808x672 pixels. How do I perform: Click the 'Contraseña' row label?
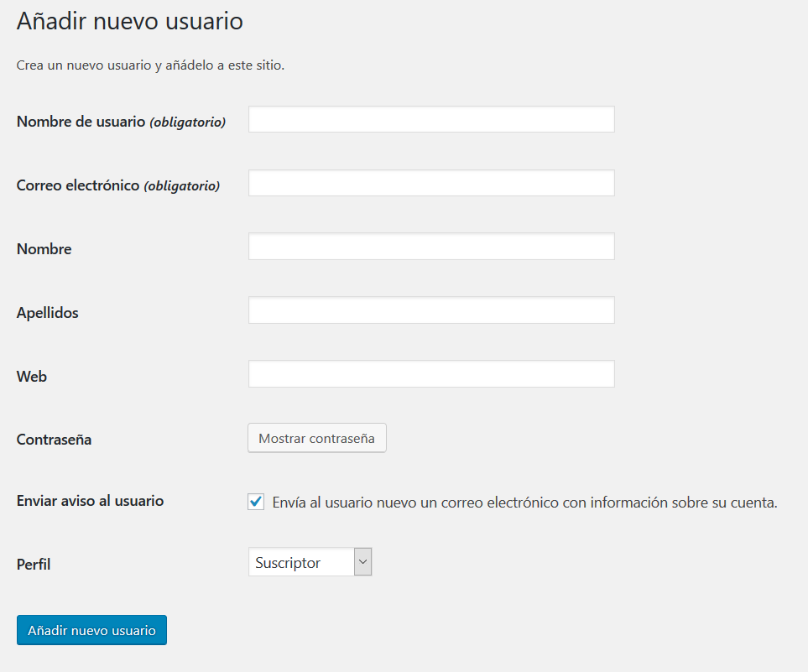(x=54, y=440)
